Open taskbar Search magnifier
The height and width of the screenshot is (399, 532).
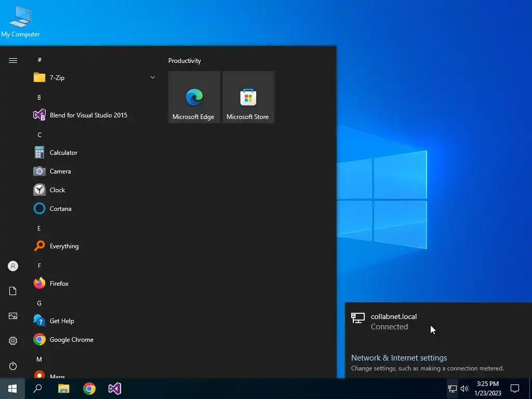coord(37,389)
